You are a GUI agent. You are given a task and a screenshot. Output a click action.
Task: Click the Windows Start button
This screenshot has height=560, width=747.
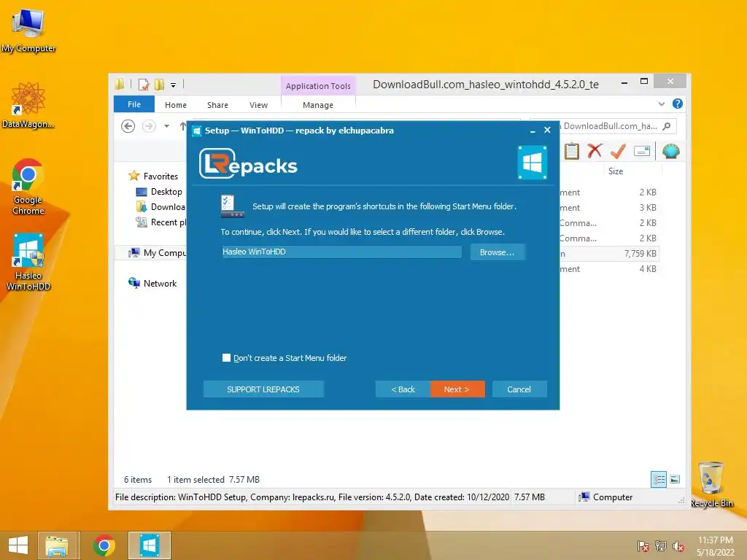[18, 545]
